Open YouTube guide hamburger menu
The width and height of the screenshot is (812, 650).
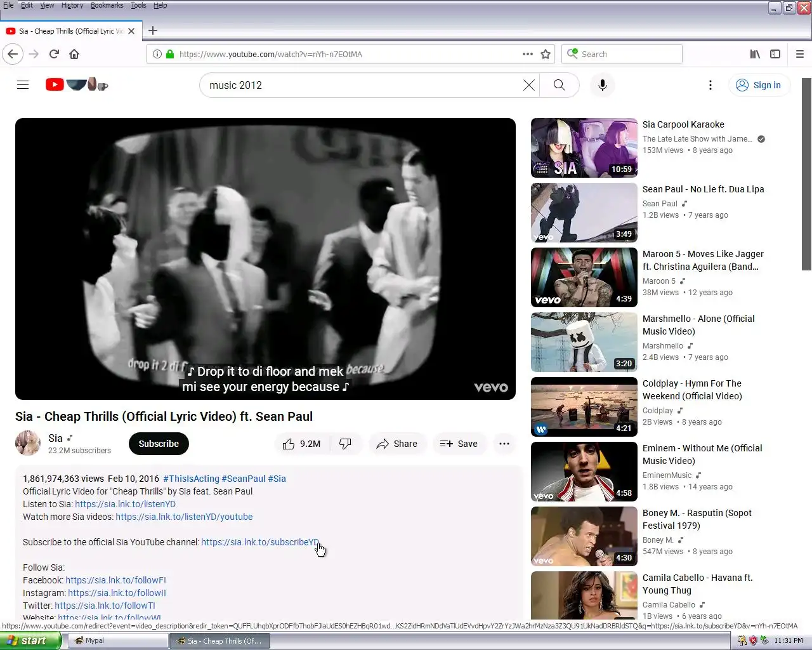tap(23, 84)
